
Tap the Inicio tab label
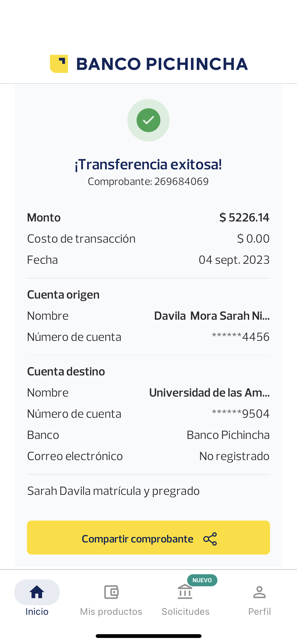[x=37, y=611]
